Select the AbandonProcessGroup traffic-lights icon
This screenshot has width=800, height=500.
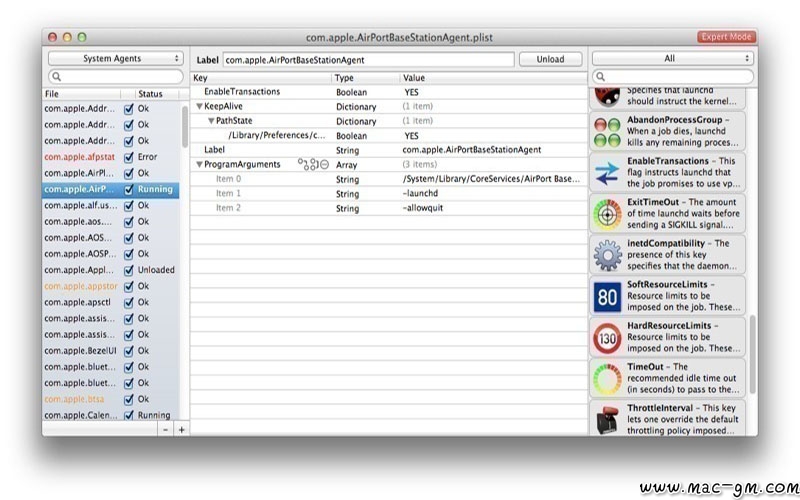[x=607, y=132]
